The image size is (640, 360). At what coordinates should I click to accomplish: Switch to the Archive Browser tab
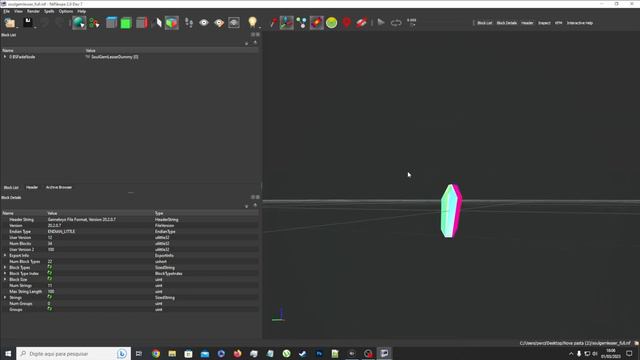59,187
